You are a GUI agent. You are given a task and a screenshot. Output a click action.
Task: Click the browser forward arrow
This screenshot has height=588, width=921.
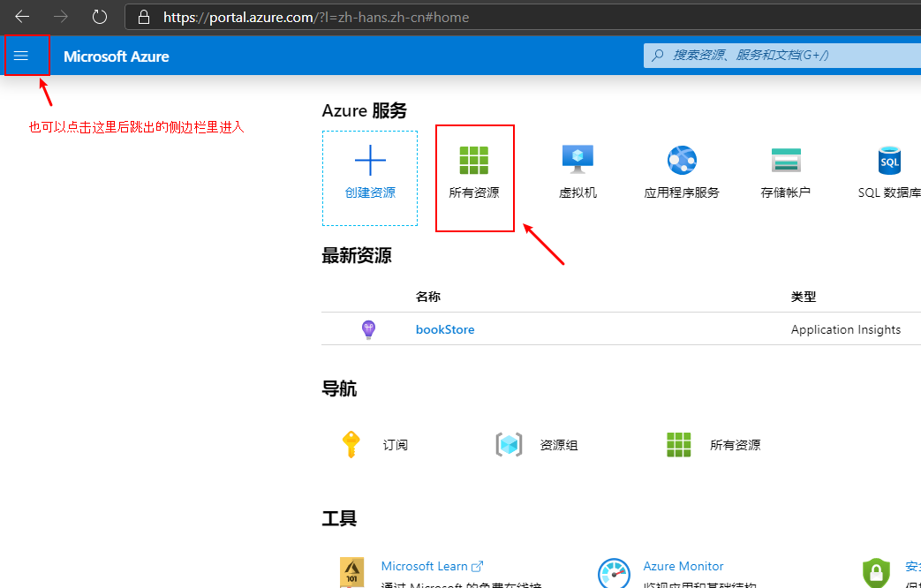61,17
